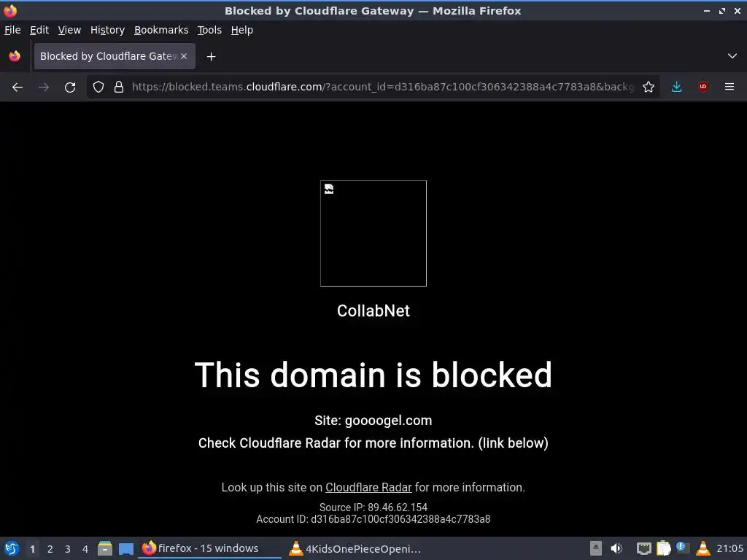Click the Firefox icon in the title bar
Image resolution: width=747 pixels, height=560 pixels.
[x=10, y=10]
